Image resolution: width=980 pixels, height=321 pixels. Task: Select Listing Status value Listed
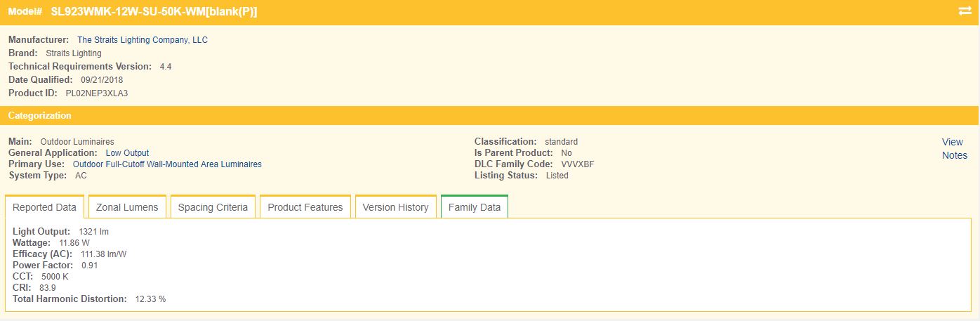click(557, 176)
